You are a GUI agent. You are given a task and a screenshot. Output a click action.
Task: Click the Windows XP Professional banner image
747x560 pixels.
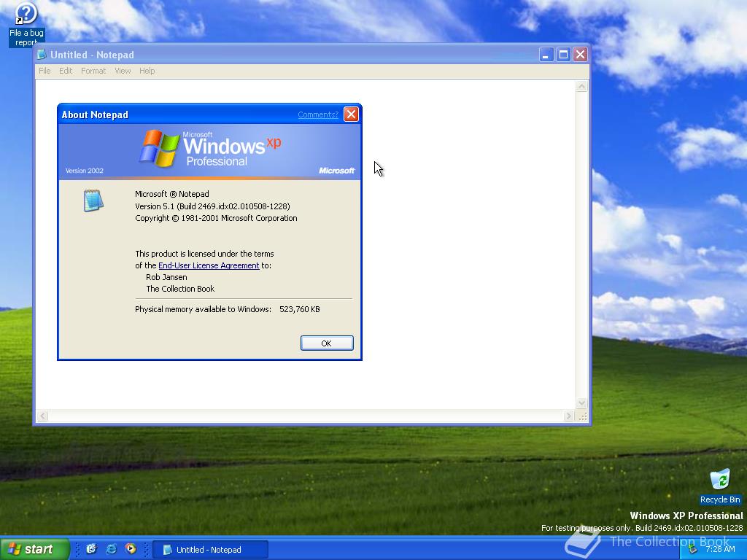(x=209, y=152)
